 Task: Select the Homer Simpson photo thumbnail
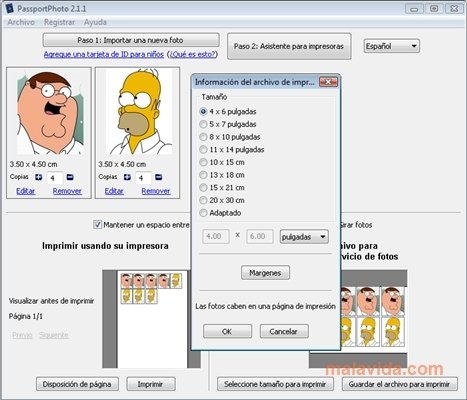click(x=139, y=112)
